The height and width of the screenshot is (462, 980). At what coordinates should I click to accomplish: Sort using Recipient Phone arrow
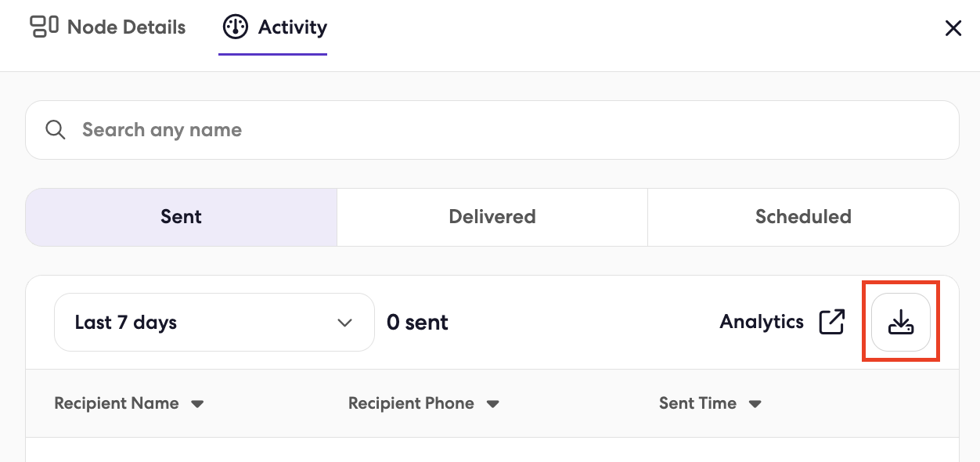[x=493, y=404]
